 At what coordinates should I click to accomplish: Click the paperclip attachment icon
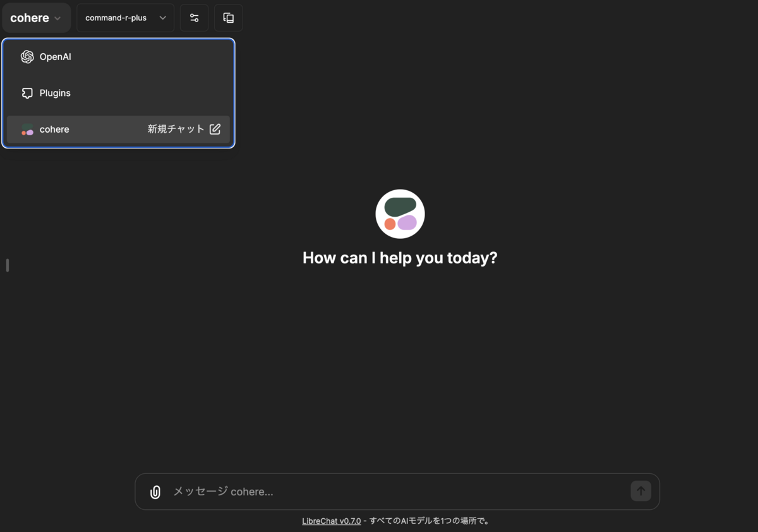click(x=155, y=491)
